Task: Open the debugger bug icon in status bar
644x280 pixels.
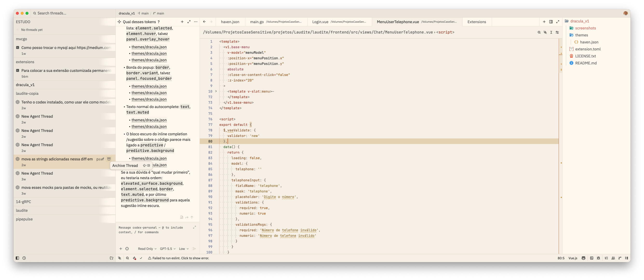Action: [x=598, y=258]
